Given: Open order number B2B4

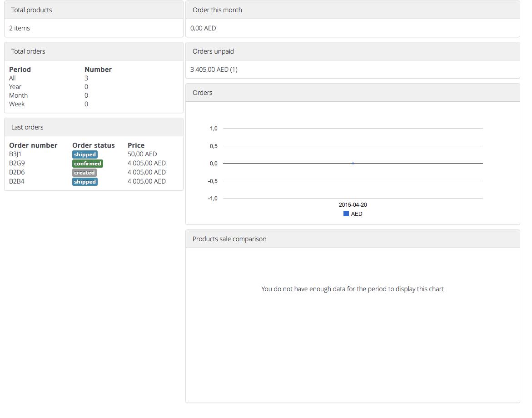Looking at the screenshot, I should click(17, 181).
